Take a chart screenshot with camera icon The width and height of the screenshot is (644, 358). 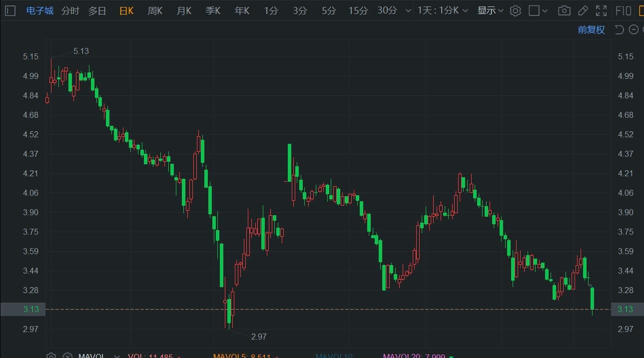[x=564, y=10]
